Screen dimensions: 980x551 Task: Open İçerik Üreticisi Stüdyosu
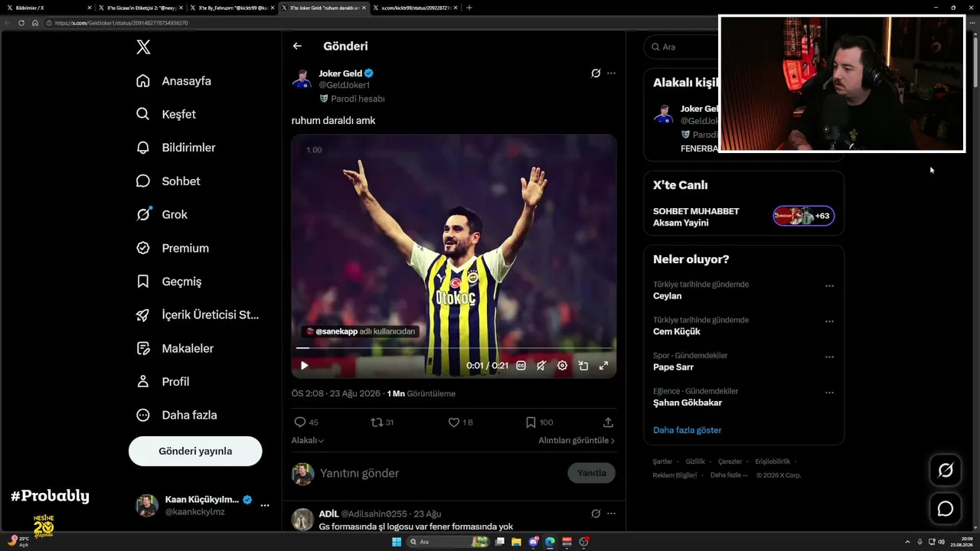(x=198, y=315)
